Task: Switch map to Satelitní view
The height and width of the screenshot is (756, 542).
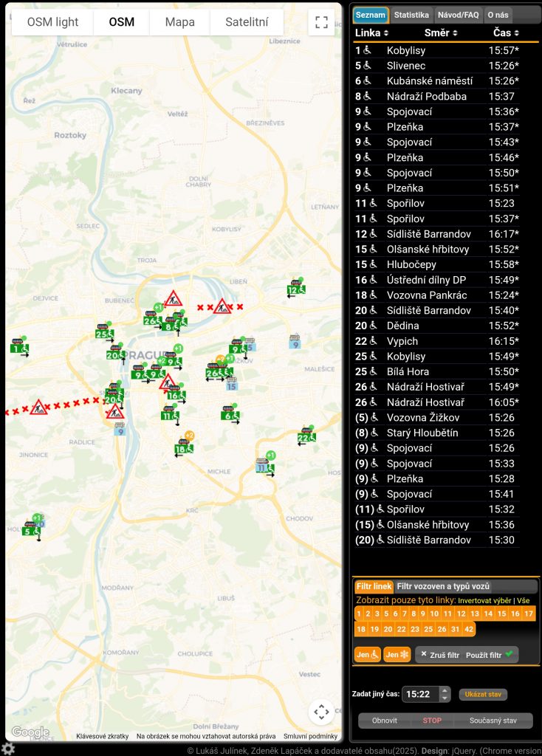Action: pyautogui.click(x=247, y=22)
